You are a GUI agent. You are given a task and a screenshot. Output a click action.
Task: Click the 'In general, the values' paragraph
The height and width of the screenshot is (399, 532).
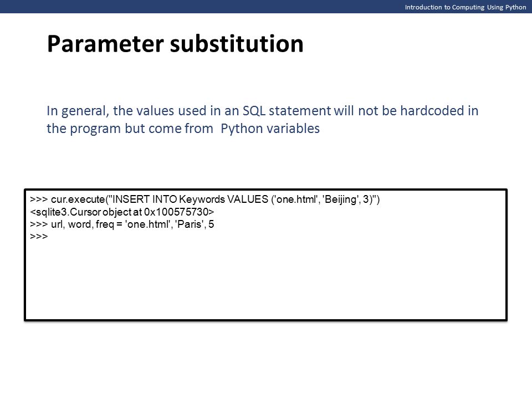click(262, 120)
